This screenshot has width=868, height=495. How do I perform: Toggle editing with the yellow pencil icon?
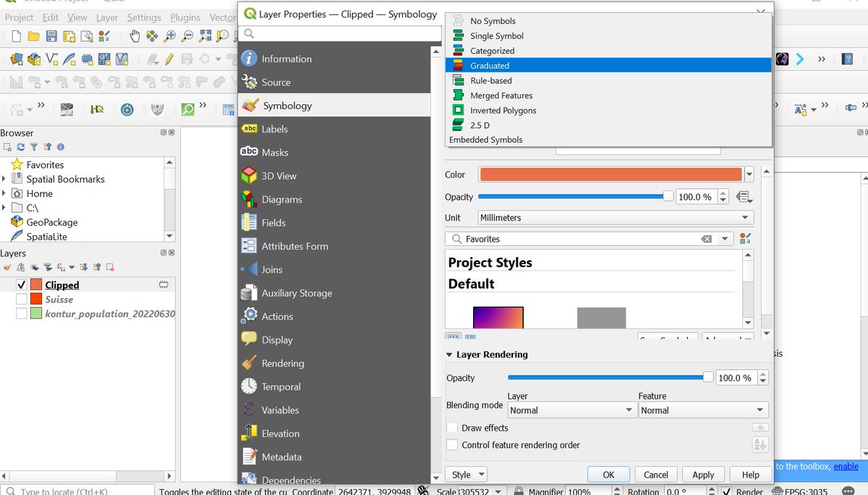[x=169, y=59]
